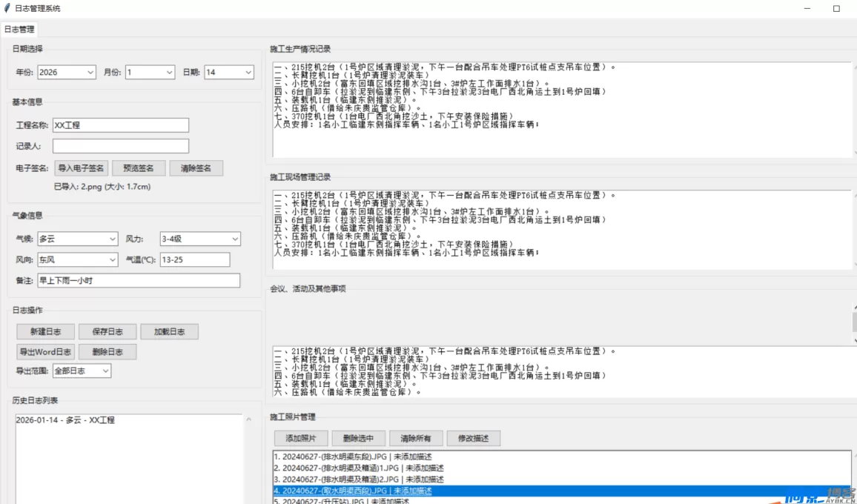Export to Word using 导出Word日志
Image resolution: width=857 pixels, height=504 pixels.
tap(45, 352)
